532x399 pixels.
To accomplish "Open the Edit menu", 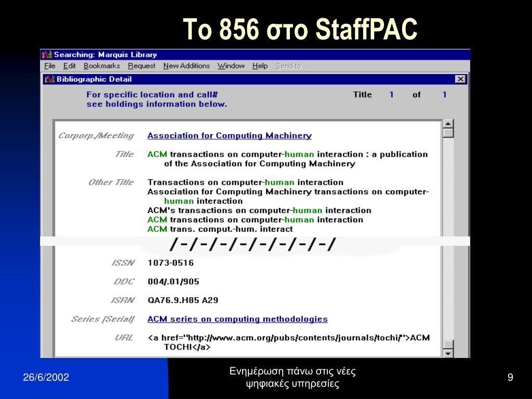I will tap(70, 66).
